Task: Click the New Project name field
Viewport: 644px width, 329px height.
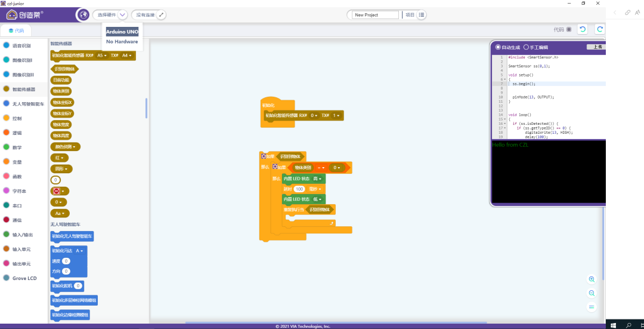Action: (375, 15)
